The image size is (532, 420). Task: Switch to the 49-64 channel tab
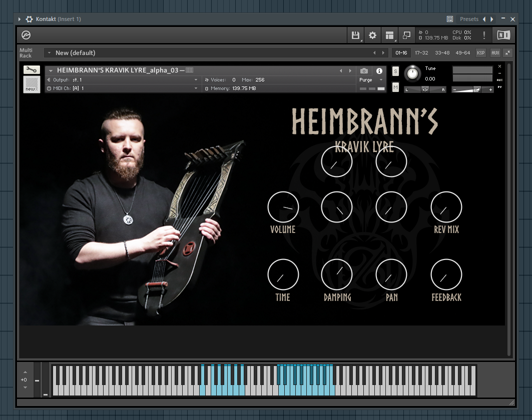(x=463, y=52)
